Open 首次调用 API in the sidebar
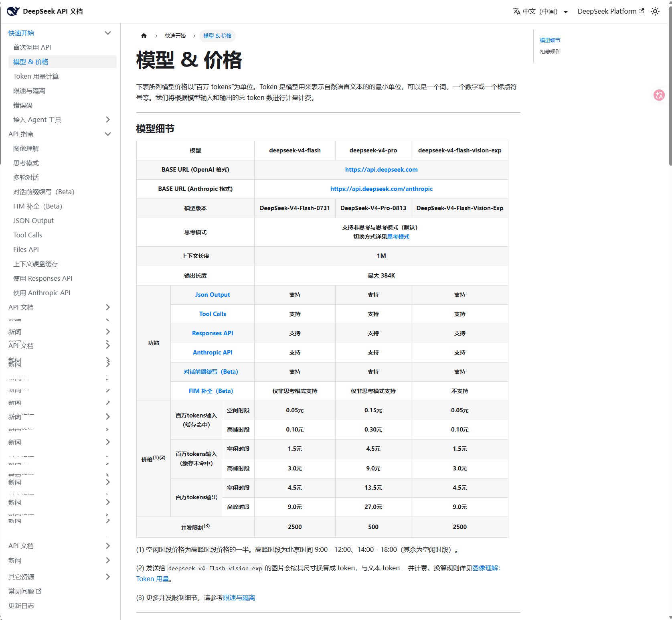Viewport: 672px width, 620px height. coord(32,47)
